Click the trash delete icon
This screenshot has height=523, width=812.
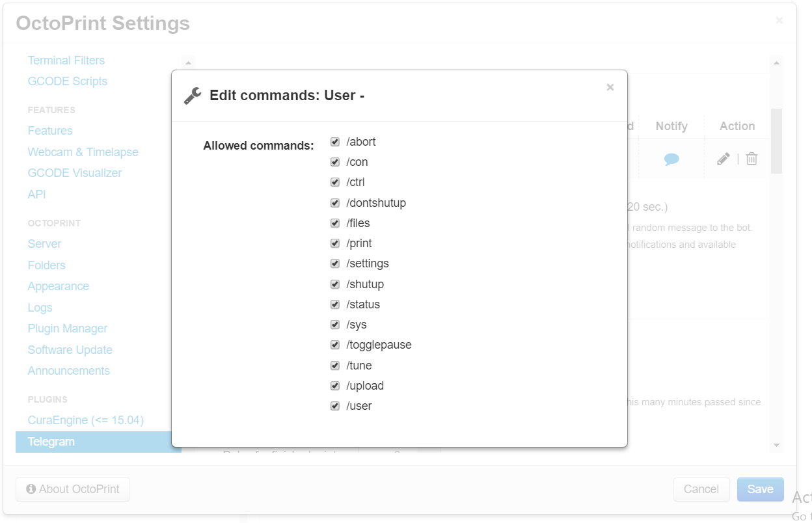pyautogui.click(x=751, y=159)
